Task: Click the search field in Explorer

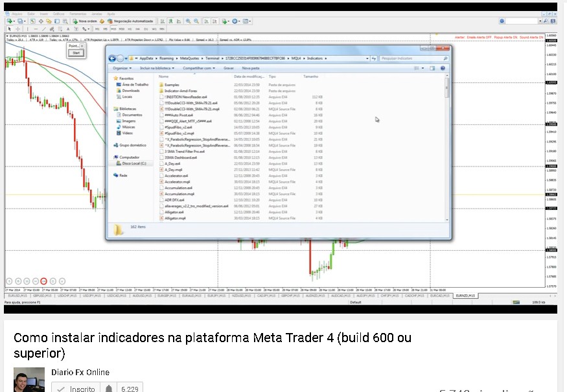Action: click(414, 58)
